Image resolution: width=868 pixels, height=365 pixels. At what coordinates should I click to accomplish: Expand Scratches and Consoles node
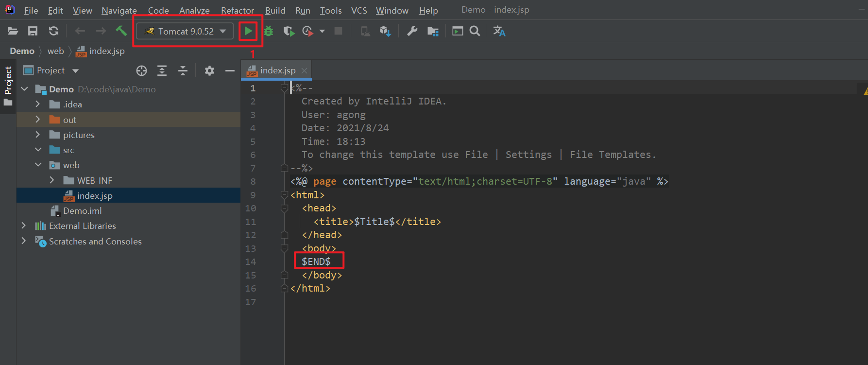click(x=24, y=241)
